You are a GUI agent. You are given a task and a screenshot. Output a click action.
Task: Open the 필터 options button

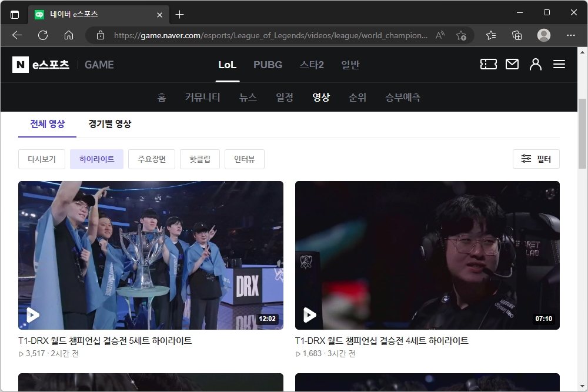[x=536, y=159]
